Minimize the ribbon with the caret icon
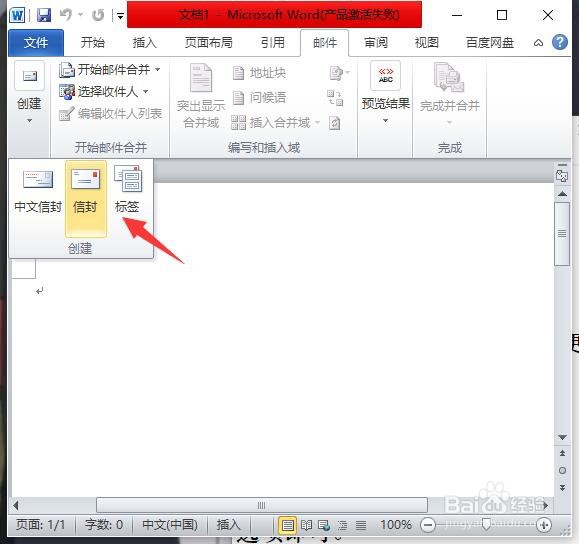The width and height of the screenshot is (579, 544). (x=538, y=42)
